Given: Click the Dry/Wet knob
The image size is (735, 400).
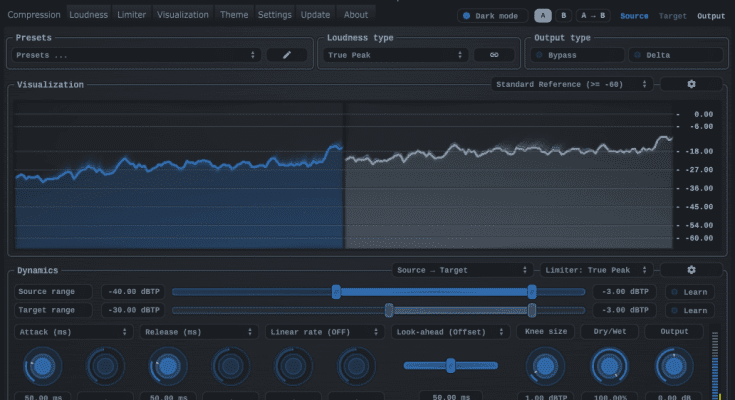Looking at the screenshot, I should point(609,367).
